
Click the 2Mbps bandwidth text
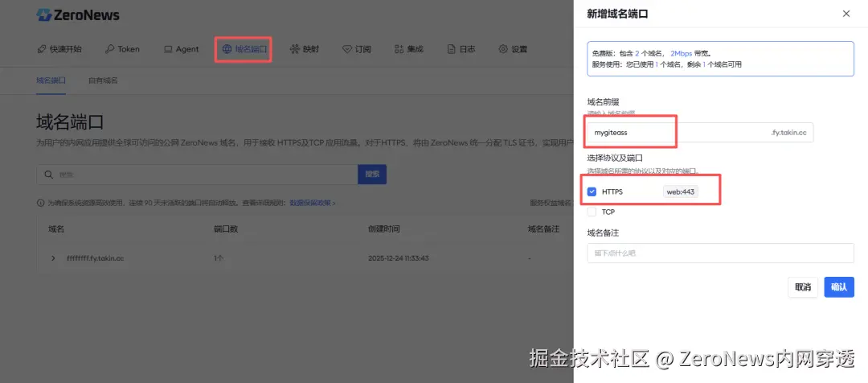point(681,54)
